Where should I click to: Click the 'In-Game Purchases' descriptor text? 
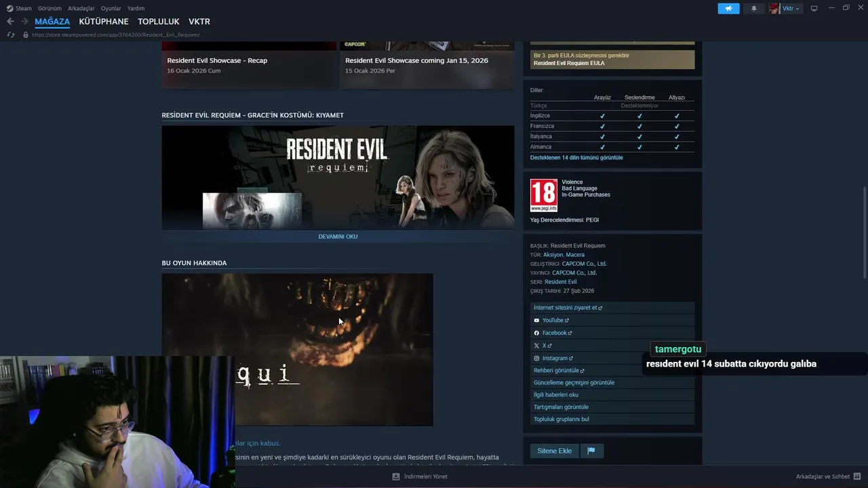click(x=586, y=195)
